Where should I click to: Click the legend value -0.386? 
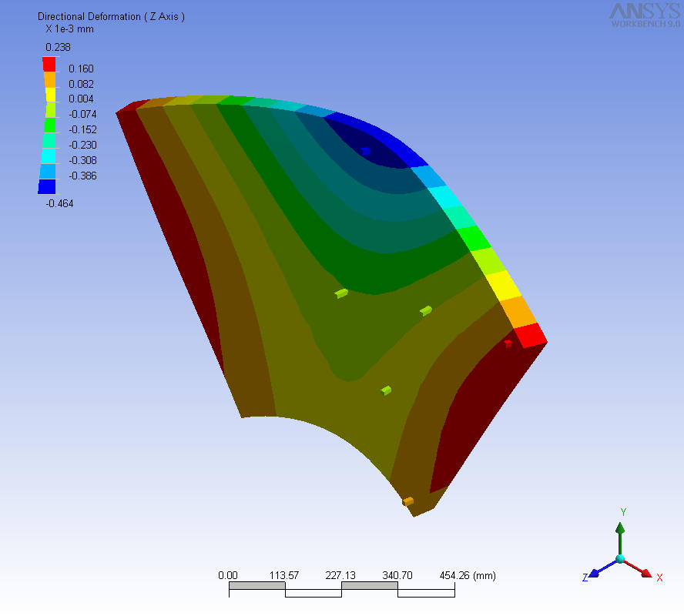click(x=83, y=176)
